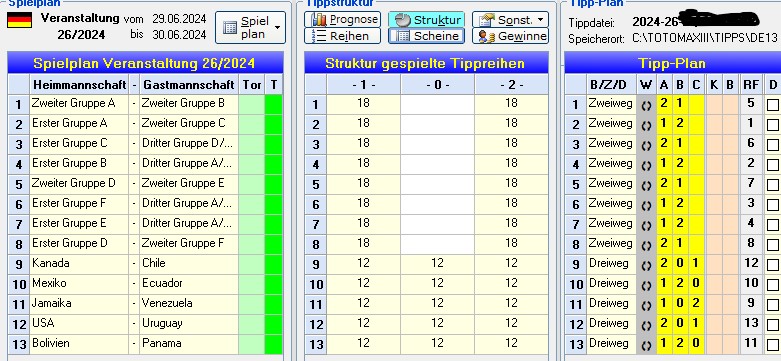781x361 pixels.
Task: Click the list icon of Reihen
Action: [x=318, y=36]
